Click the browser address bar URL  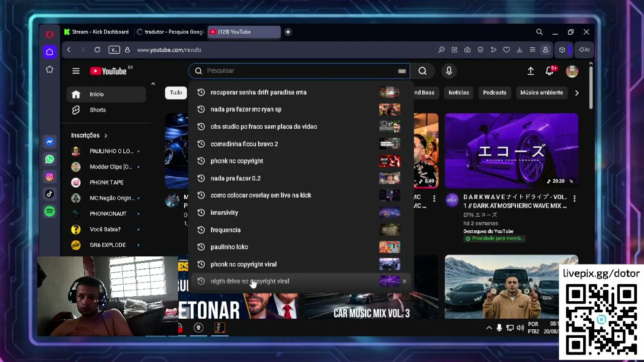[x=169, y=50]
